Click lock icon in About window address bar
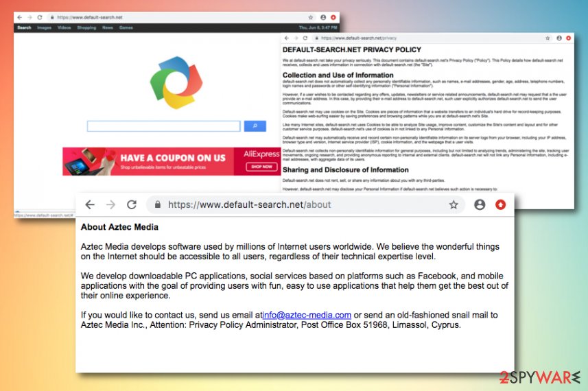 click(158, 204)
